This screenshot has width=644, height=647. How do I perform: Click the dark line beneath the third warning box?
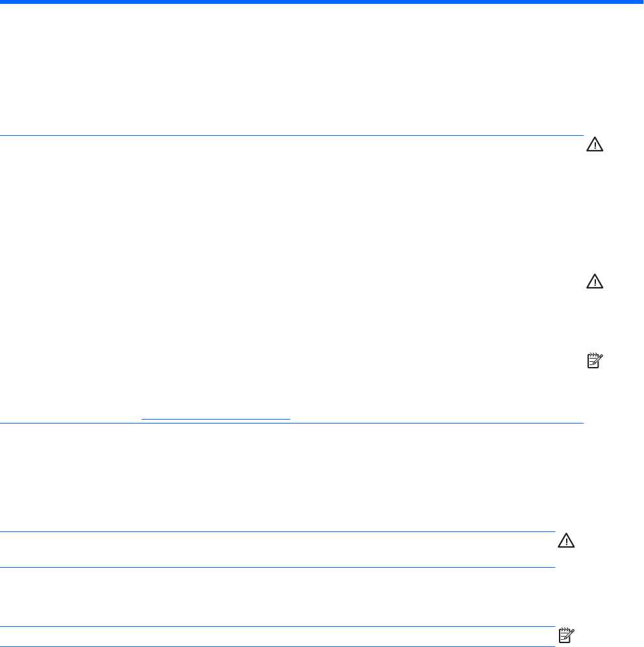278,567
